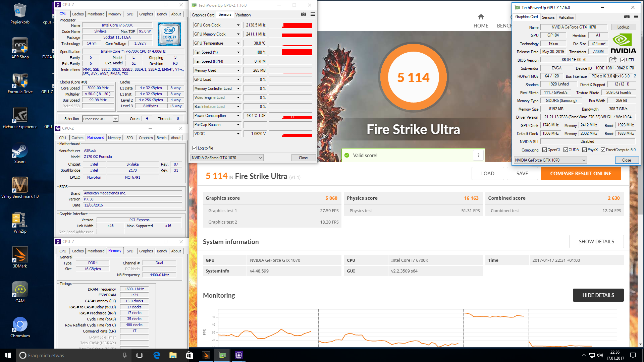Click SHOW DETAILS for System information

click(596, 242)
